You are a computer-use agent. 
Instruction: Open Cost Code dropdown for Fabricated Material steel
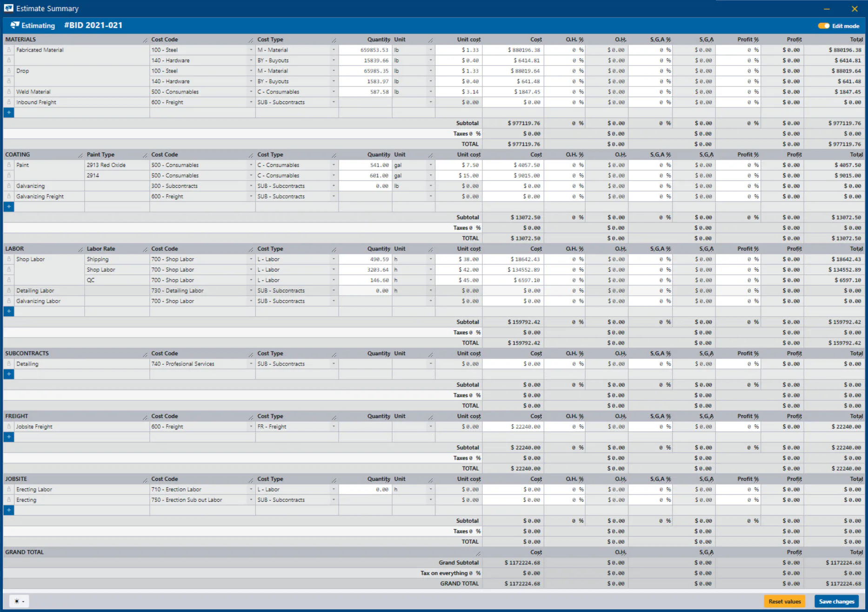tap(251, 50)
